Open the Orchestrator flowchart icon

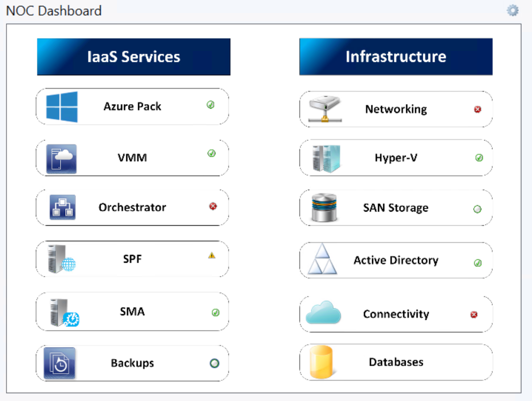pyautogui.click(x=62, y=207)
